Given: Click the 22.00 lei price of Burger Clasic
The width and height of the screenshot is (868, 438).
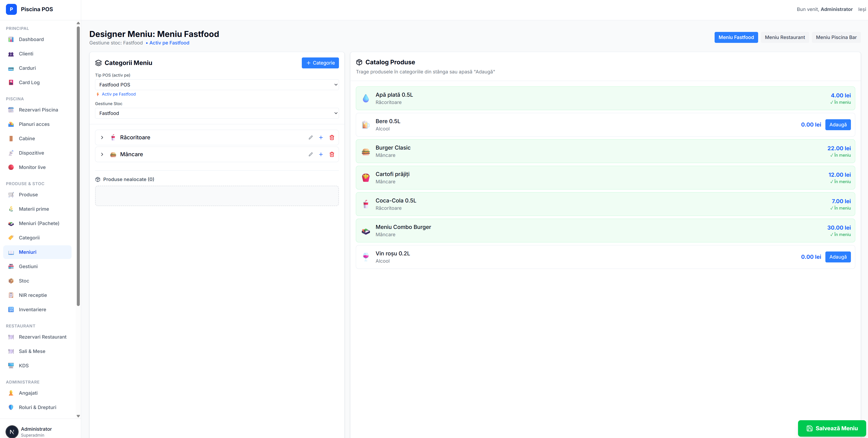Looking at the screenshot, I should click(x=839, y=148).
